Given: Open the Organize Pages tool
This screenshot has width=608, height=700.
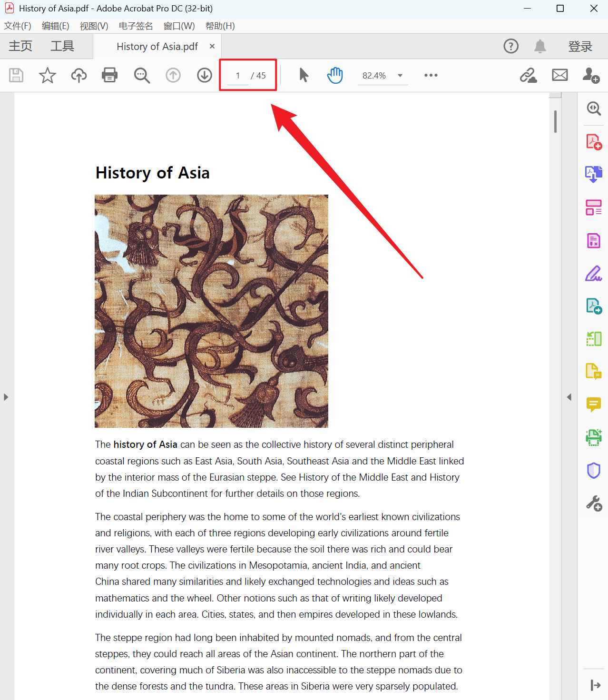Looking at the screenshot, I should click(x=594, y=207).
